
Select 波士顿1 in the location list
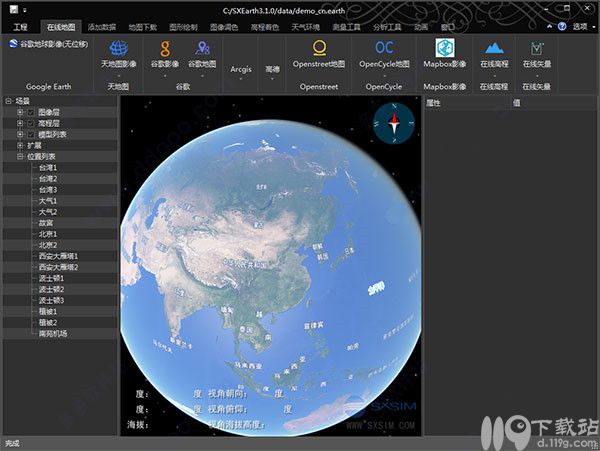[51, 278]
